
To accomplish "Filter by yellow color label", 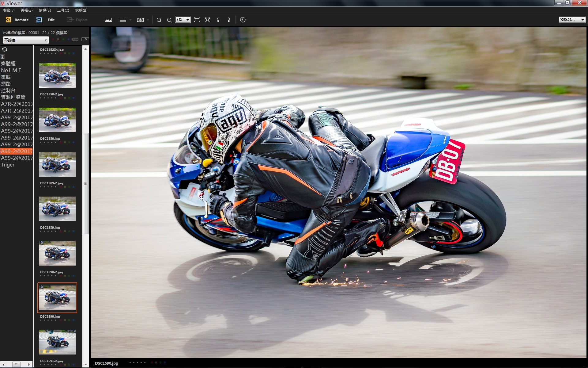I will 58,39.
